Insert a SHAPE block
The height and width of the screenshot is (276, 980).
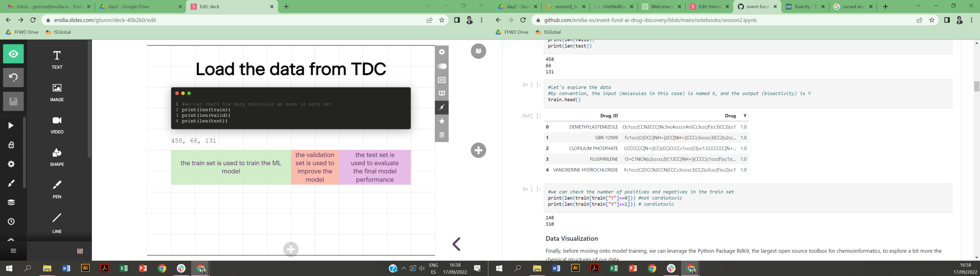tap(57, 157)
